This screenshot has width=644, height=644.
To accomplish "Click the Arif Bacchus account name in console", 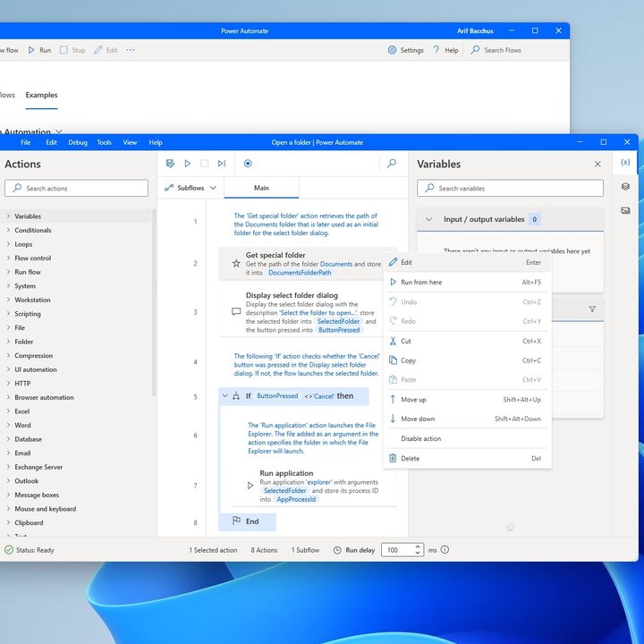I will [x=475, y=30].
